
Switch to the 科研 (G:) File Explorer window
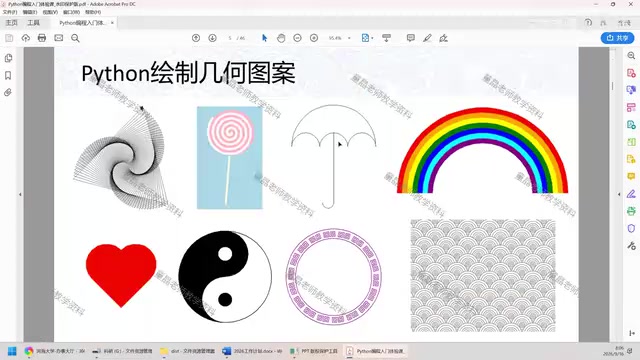(122, 351)
